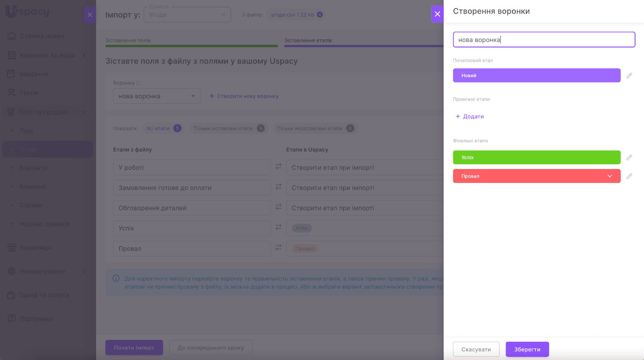
Task: Click swap arrows in У роботі row
Action: [279, 166]
